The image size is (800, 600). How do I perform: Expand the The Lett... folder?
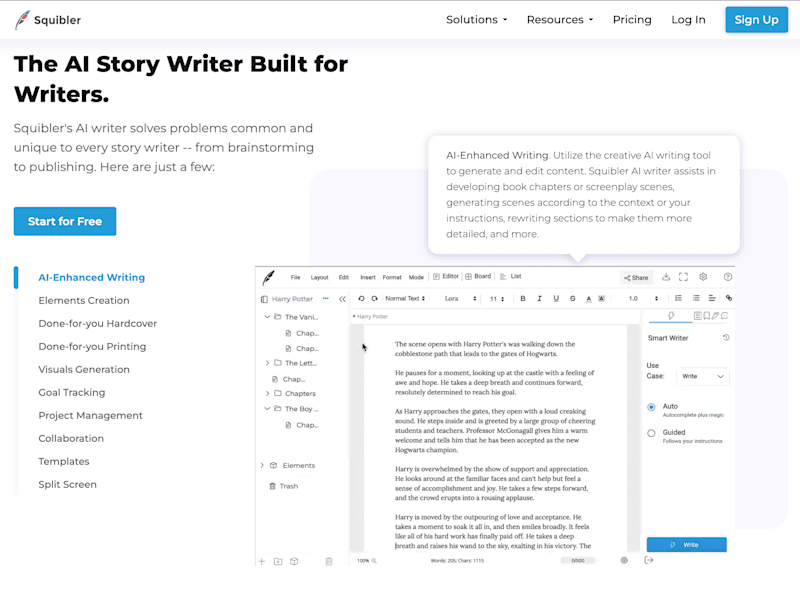point(267,363)
